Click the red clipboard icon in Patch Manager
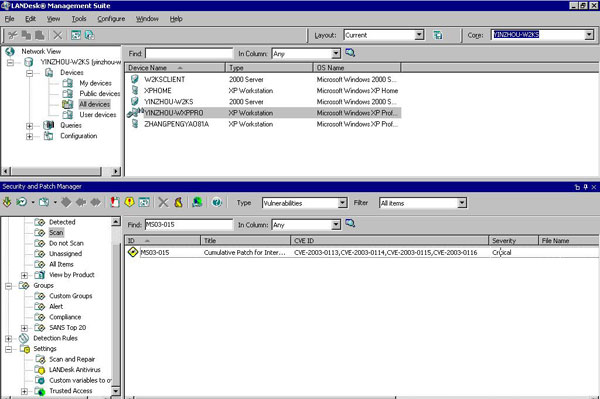 114,202
